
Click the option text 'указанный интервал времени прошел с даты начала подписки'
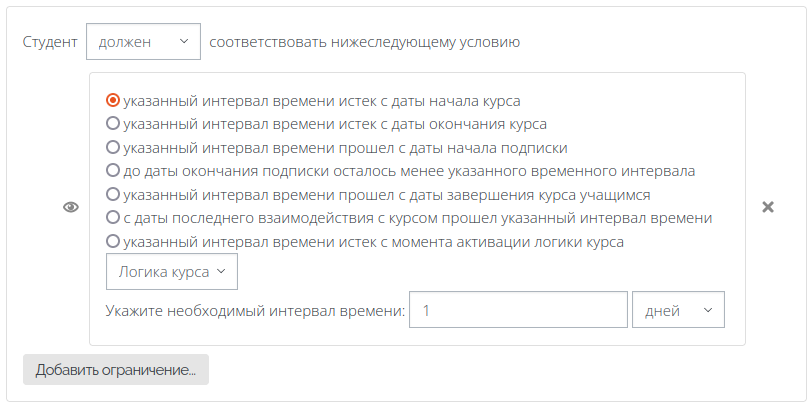click(345, 148)
